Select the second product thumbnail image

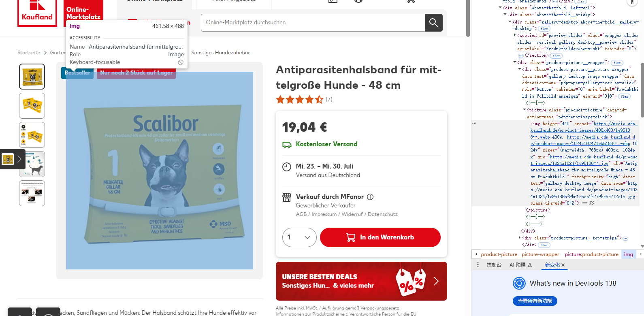(32, 106)
